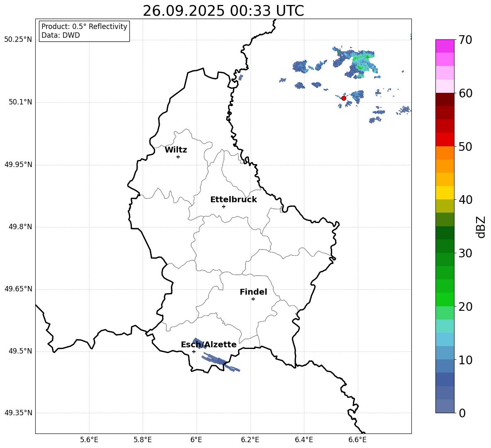Viewport: 491px width, 448px height.
Task: Click the 50.1°N latitude label
Action: [x=20, y=102]
